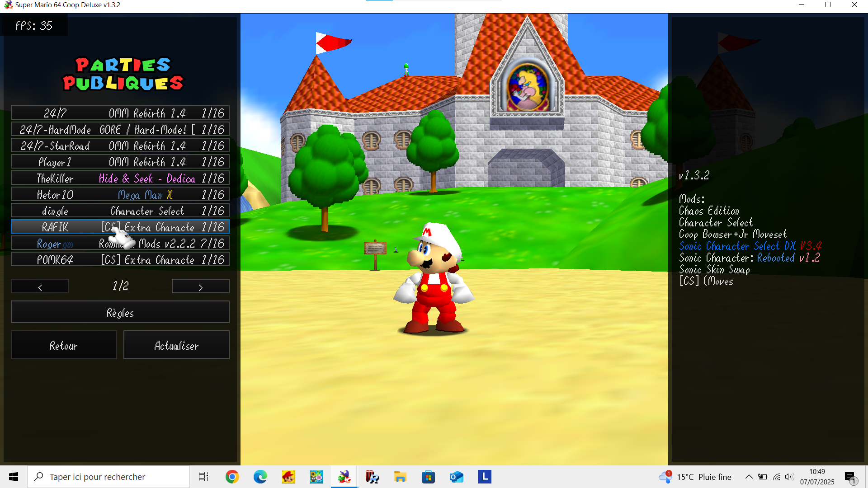Viewport: 868px width, 488px height.
Task: Click the Parties Publiques title logo
Action: pyautogui.click(x=123, y=74)
